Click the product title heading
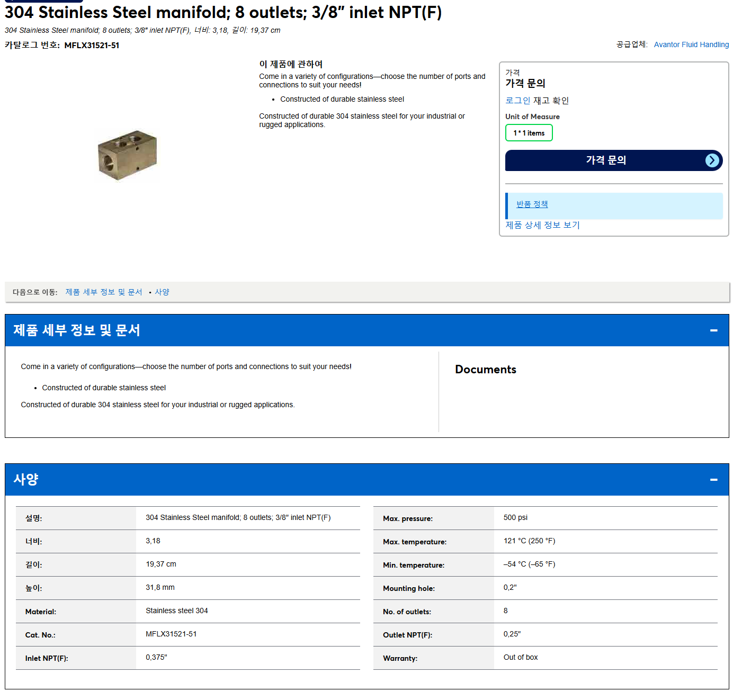The width and height of the screenshot is (733, 700). (223, 12)
